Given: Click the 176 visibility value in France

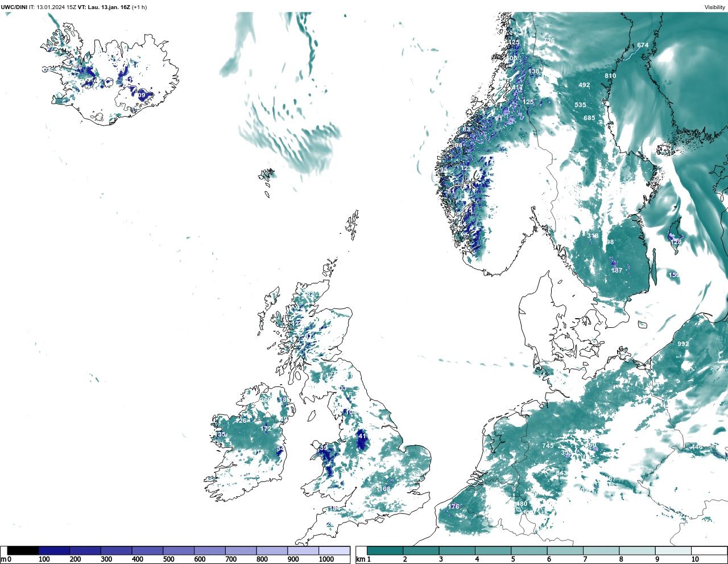Looking at the screenshot, I should coord(454,507).
